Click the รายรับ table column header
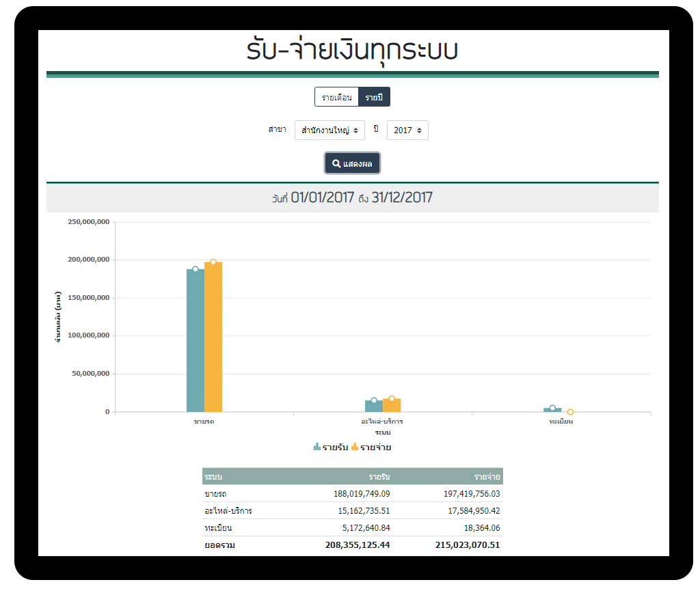 [379, 477]
